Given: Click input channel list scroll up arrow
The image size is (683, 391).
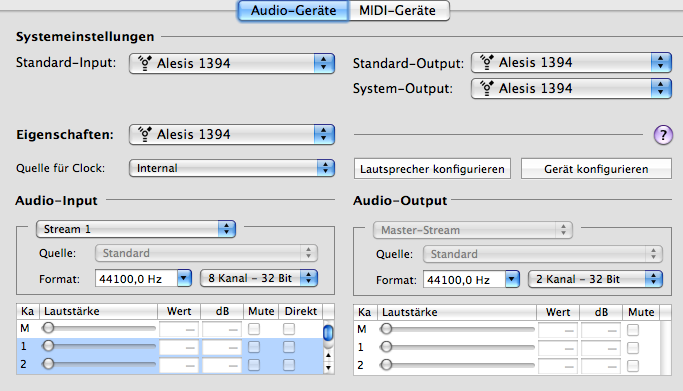Looking at the screenshot, I should pos(328,355).
